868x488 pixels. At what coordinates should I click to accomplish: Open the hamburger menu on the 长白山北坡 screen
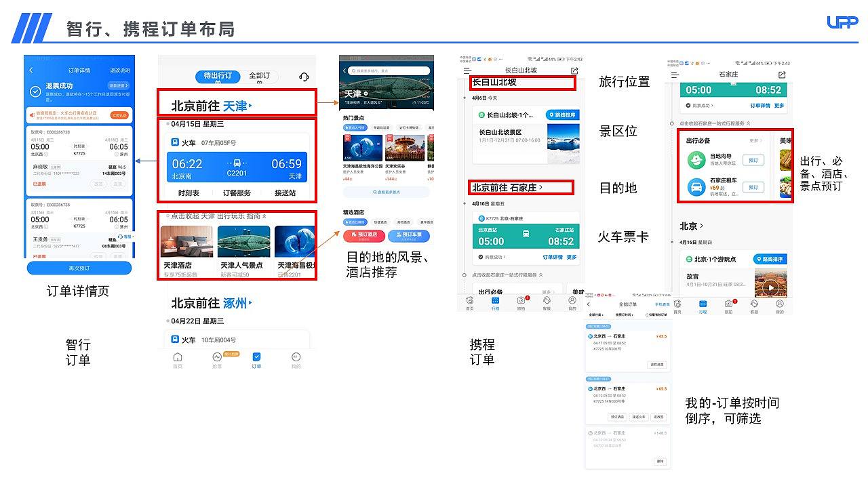pyautogui.click(x=467, y=70)
